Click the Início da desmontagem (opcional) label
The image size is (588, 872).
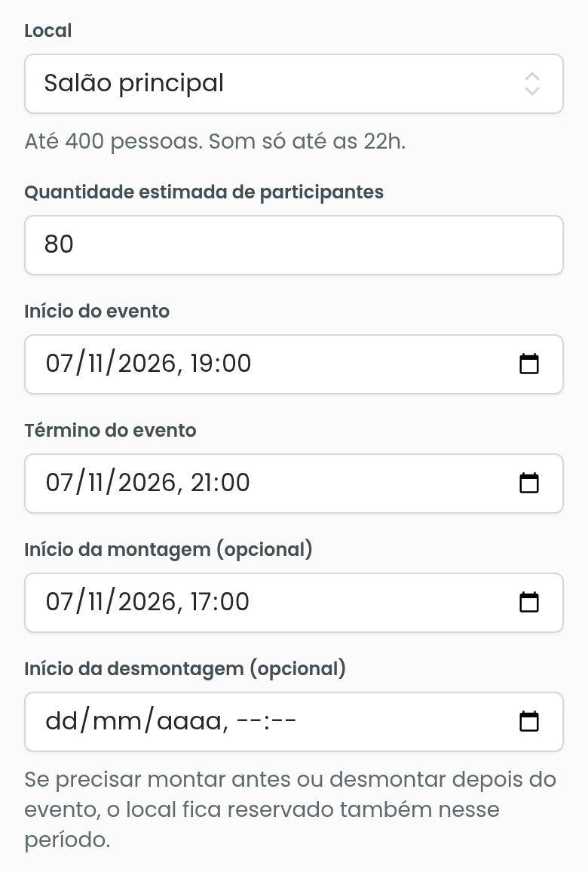[x=185, y=668]
